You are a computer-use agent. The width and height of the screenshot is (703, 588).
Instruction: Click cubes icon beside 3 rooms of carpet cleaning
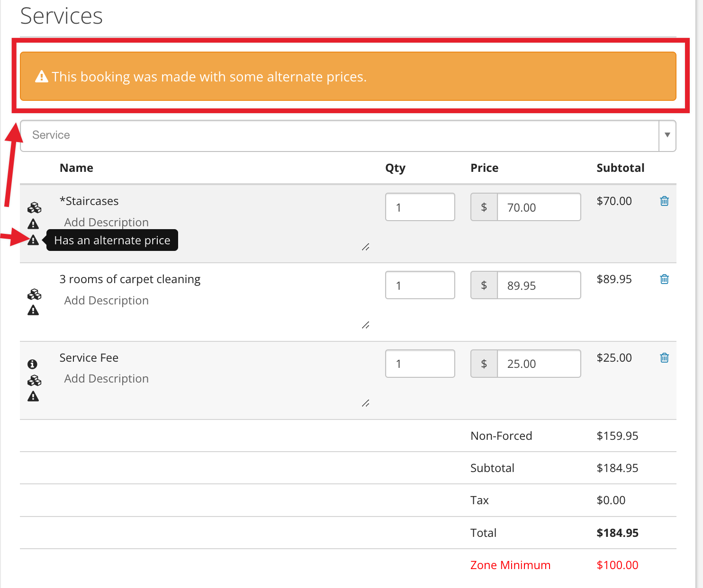tap(34, 294)
